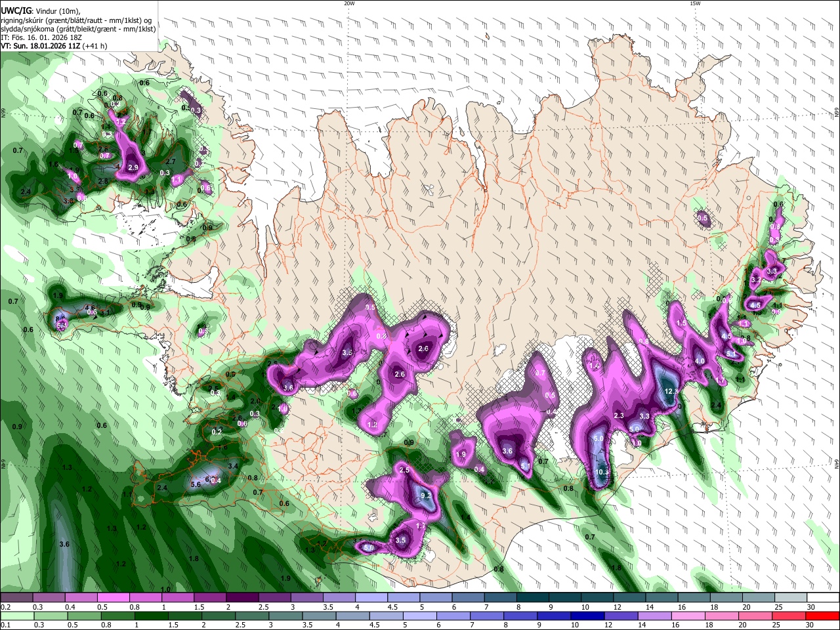
Task: Click the "IT: Fös. 16. 01. 2026 18Z" line
Action: point(41,37)
